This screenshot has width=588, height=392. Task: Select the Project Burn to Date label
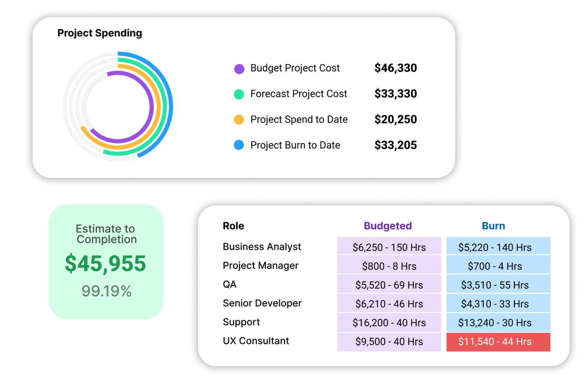tap(295, 145)
